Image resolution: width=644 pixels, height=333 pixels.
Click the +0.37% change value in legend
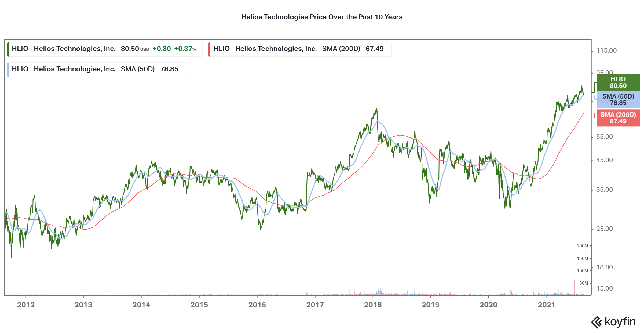(x=185, y=49)
